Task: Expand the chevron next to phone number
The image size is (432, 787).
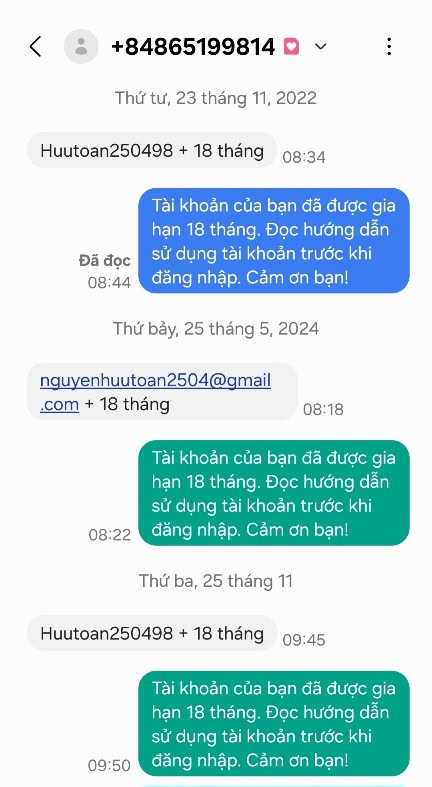Action: 320,47
